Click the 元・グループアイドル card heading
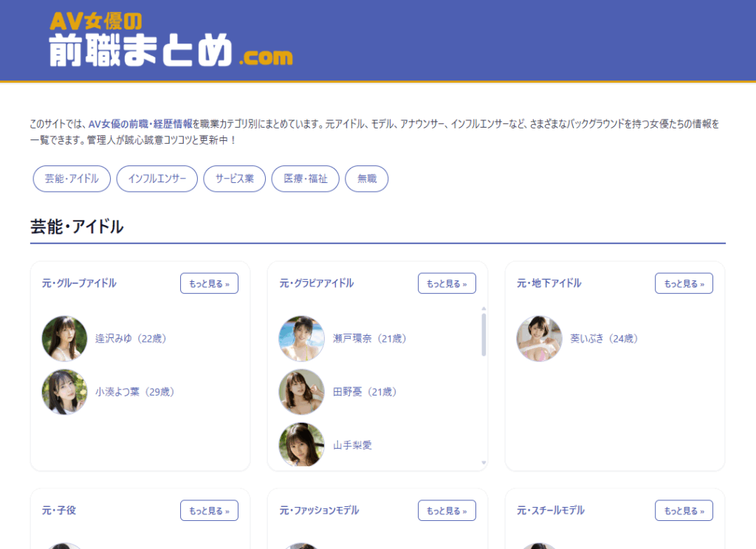 pos(79,283)
